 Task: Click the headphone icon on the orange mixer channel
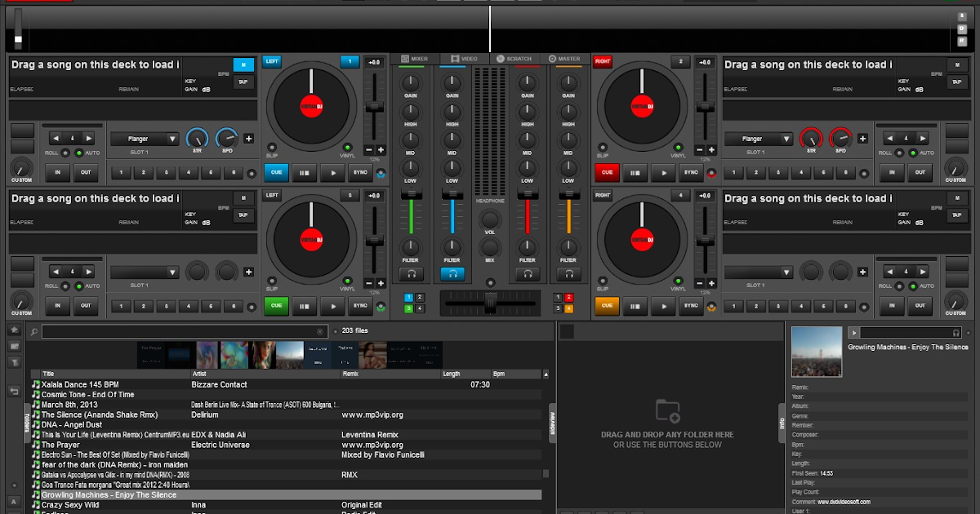(568, 273)
